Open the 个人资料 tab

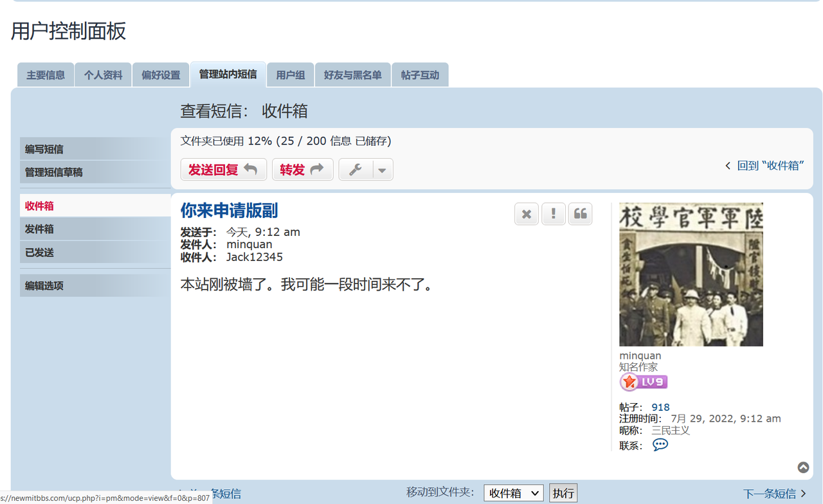pos(103,75)
